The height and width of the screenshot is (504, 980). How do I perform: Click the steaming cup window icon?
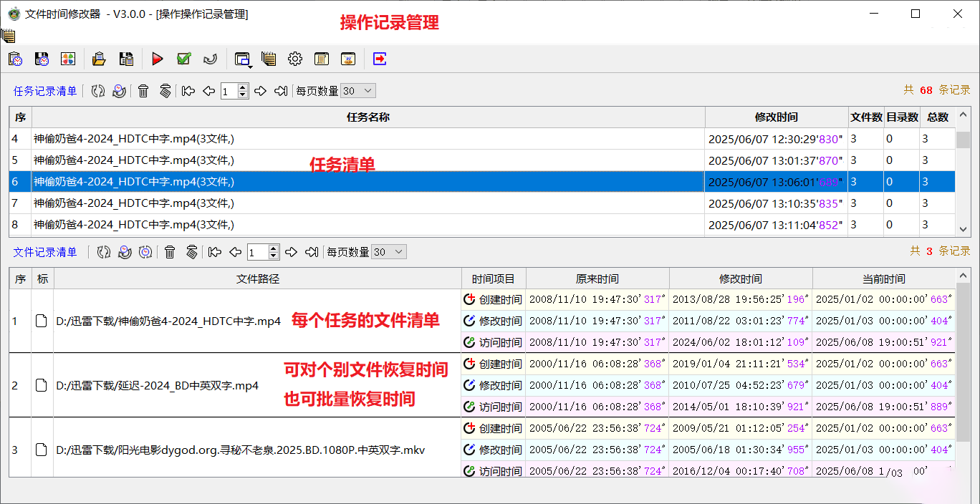(348, 59)
